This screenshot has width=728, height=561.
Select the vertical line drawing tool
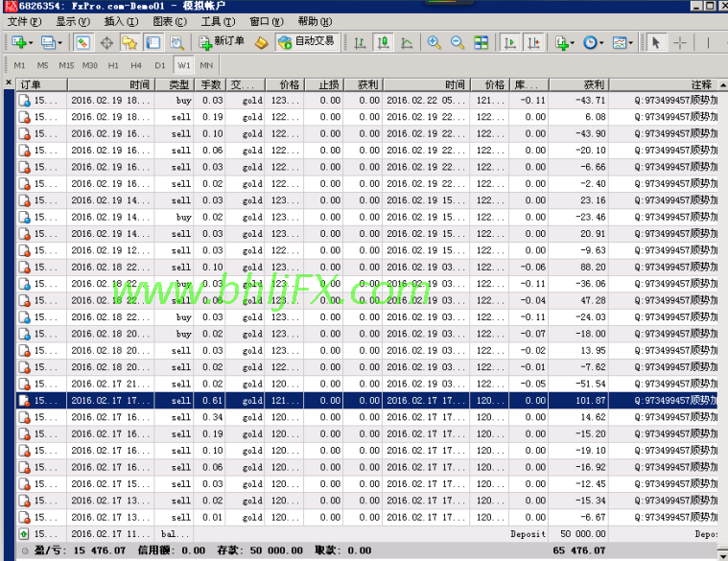708,43
